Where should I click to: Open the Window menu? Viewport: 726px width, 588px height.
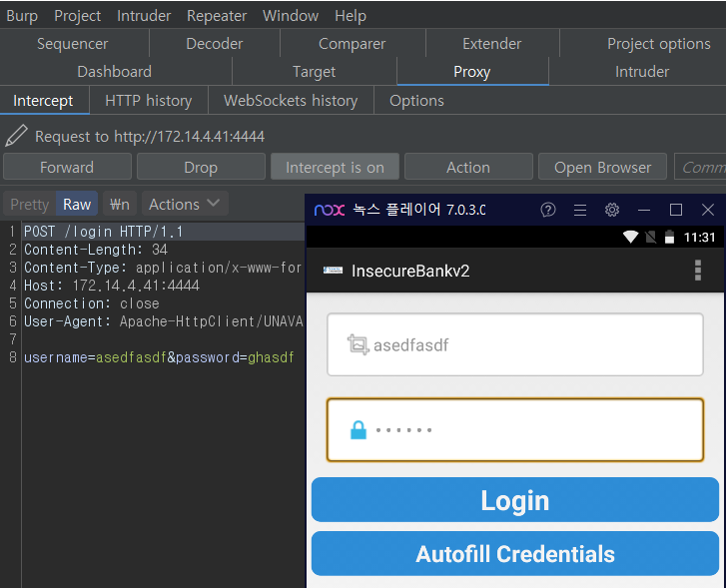click(291, 16)
